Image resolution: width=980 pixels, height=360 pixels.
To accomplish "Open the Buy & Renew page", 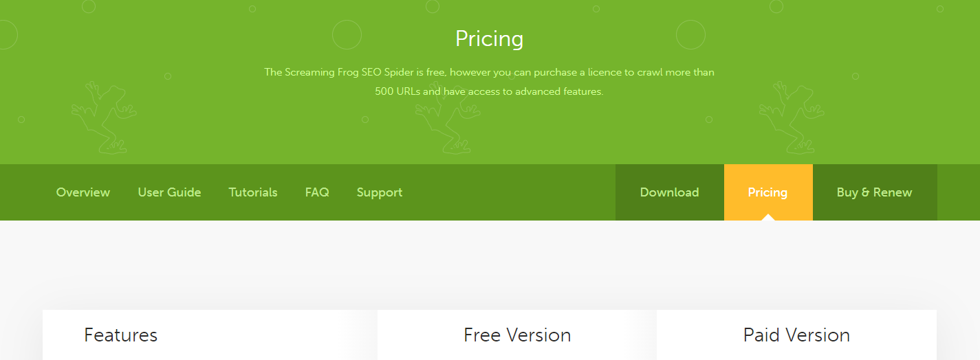I will click(875, 192).
